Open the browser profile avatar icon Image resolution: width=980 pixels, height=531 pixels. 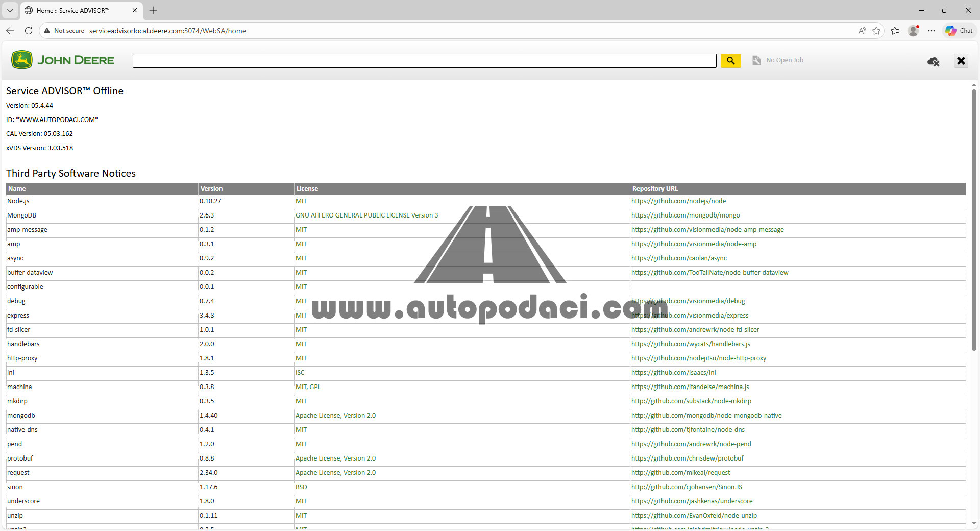(x=913, y=31)
